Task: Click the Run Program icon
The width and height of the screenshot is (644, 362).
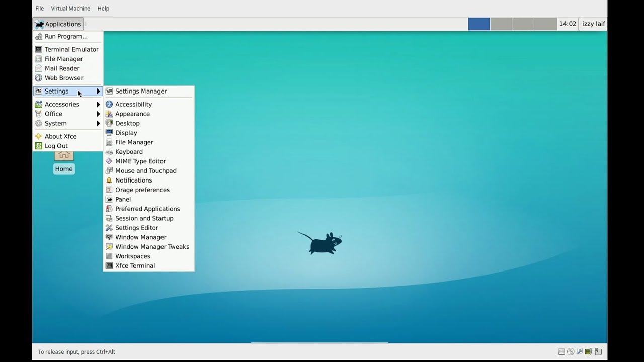Action: point(39,36)
